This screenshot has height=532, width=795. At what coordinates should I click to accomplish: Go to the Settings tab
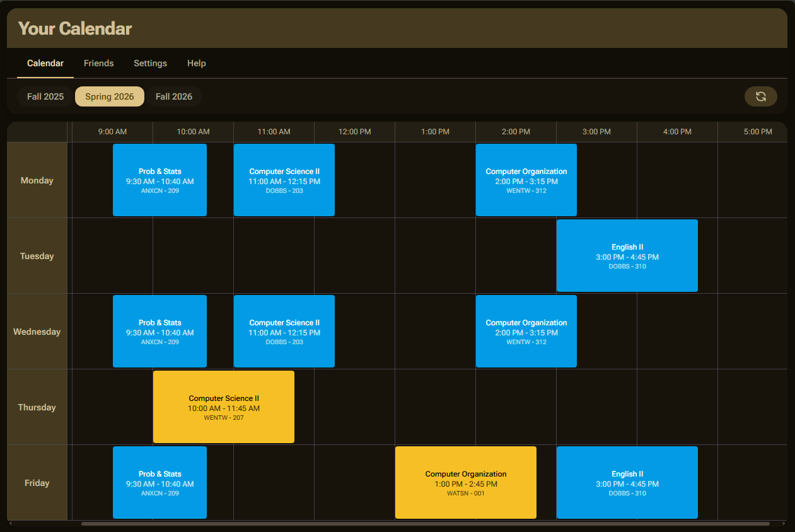point(150,63)
